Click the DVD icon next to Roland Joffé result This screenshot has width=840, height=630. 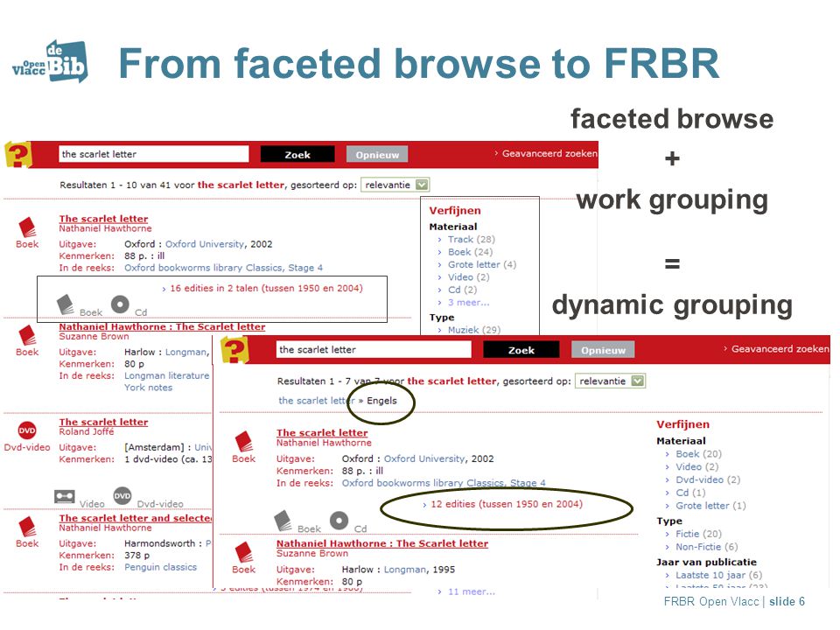[x=27, y=430]
